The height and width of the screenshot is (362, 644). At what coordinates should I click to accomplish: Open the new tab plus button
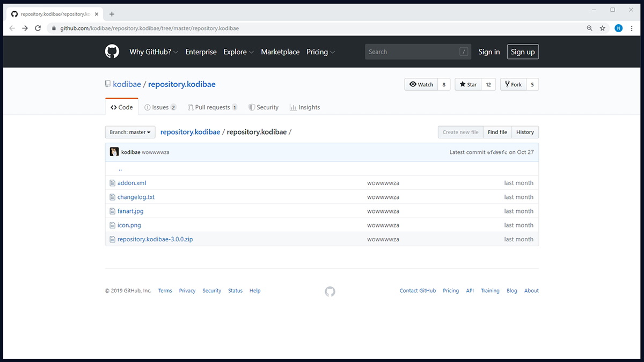[x=112, y=14]
